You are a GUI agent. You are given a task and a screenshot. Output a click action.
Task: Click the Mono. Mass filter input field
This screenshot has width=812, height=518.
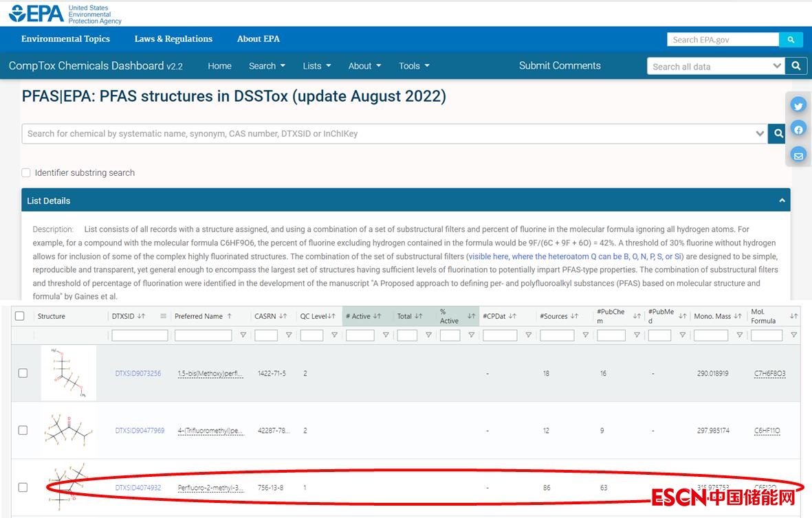coord(710,335)
